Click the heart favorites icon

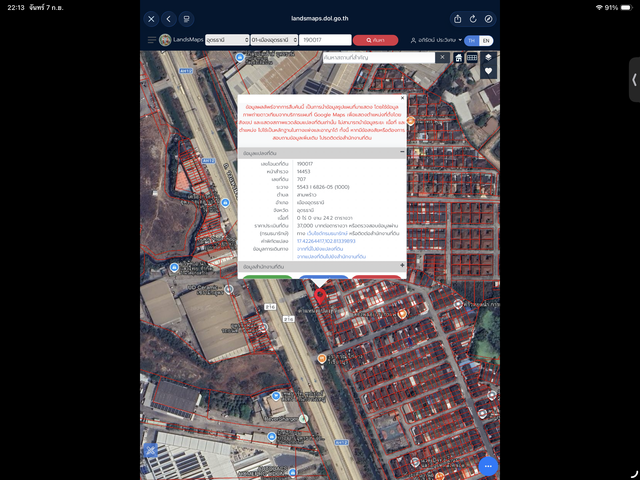tap(488, 71)
